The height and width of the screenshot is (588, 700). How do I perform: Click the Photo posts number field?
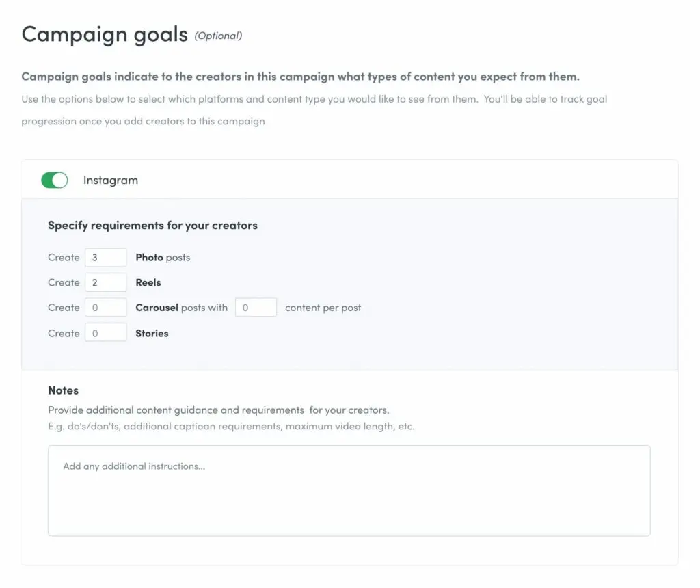105,258
